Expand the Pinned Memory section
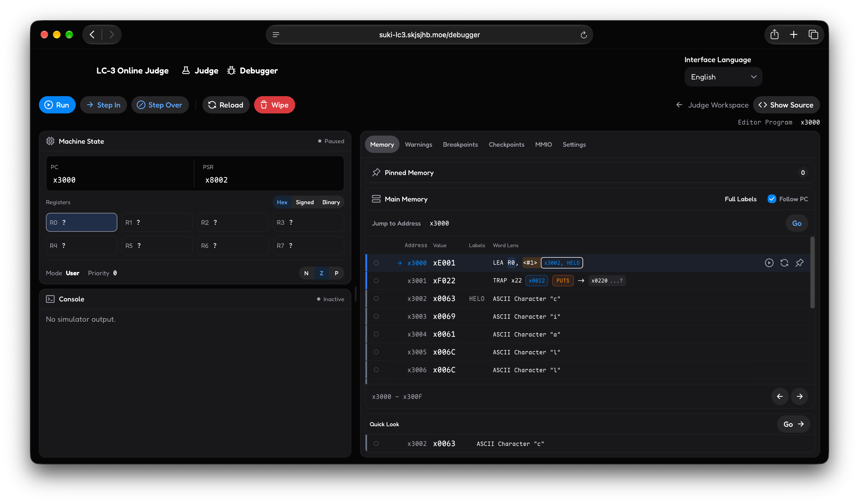 point(590,173)
